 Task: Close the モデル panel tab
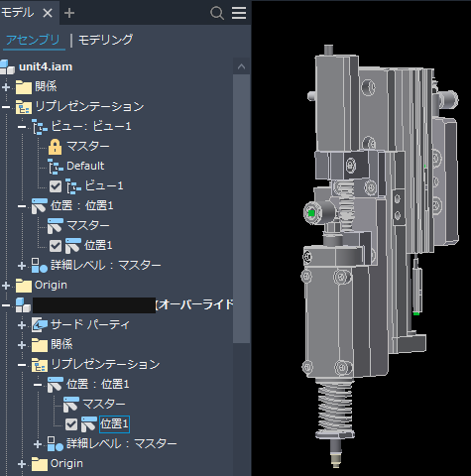[x=48, y=13]
